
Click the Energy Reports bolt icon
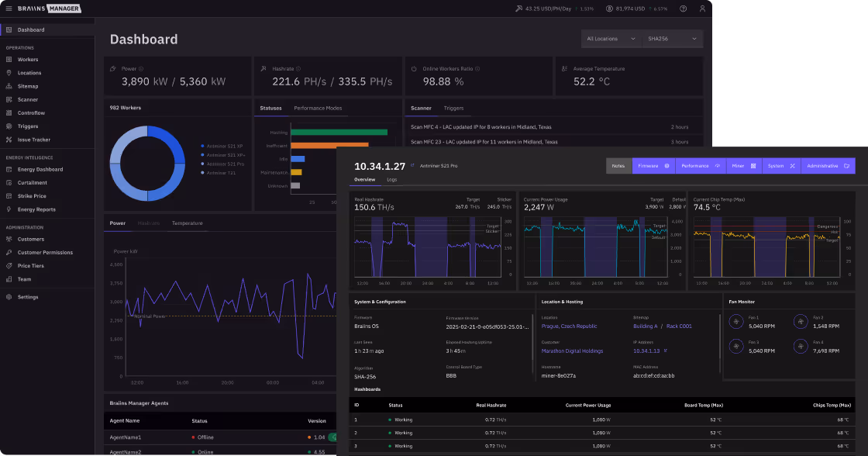(x=9, y=209)
